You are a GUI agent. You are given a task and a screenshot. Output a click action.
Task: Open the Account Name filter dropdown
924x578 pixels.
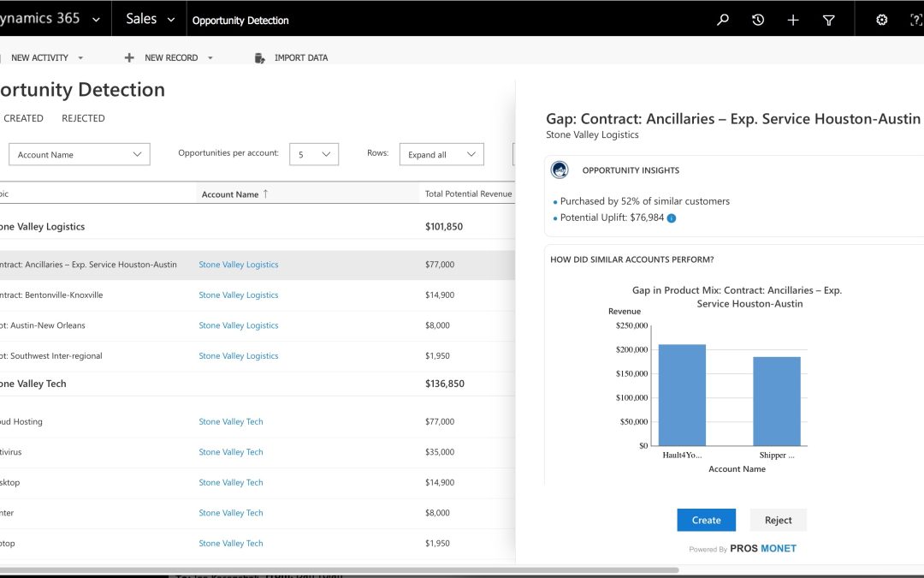pyautogui.click(x=80, y=154)
